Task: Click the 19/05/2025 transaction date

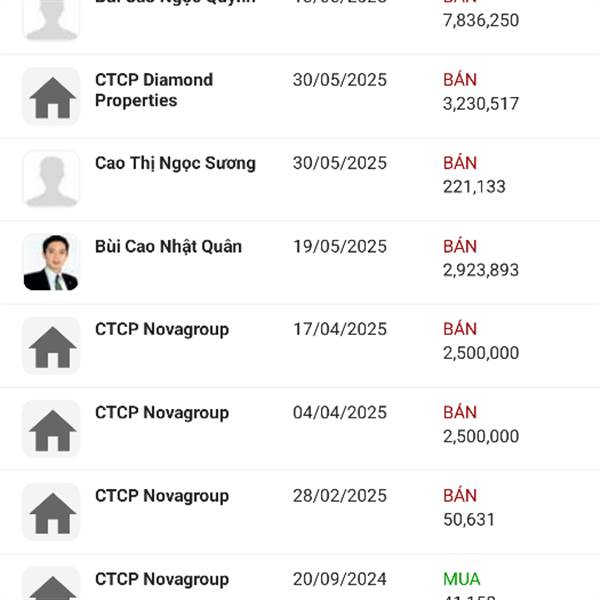Action: [339, 246]
